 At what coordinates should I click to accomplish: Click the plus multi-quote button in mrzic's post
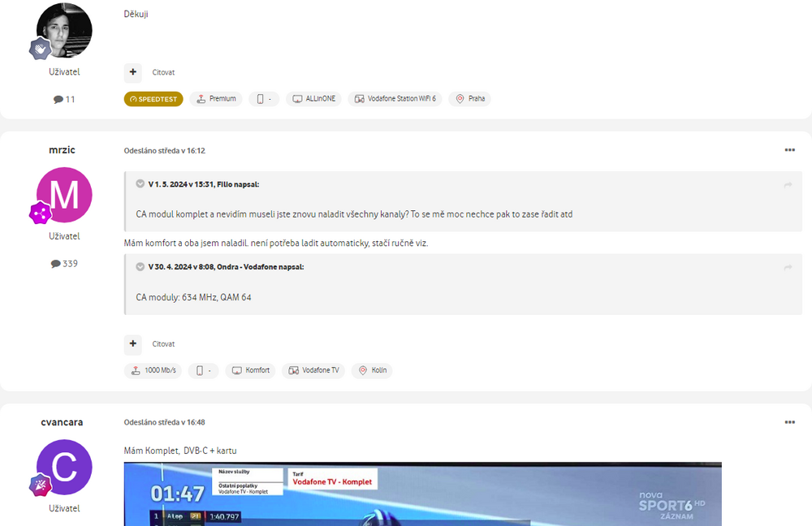click(x=133, y=344)
